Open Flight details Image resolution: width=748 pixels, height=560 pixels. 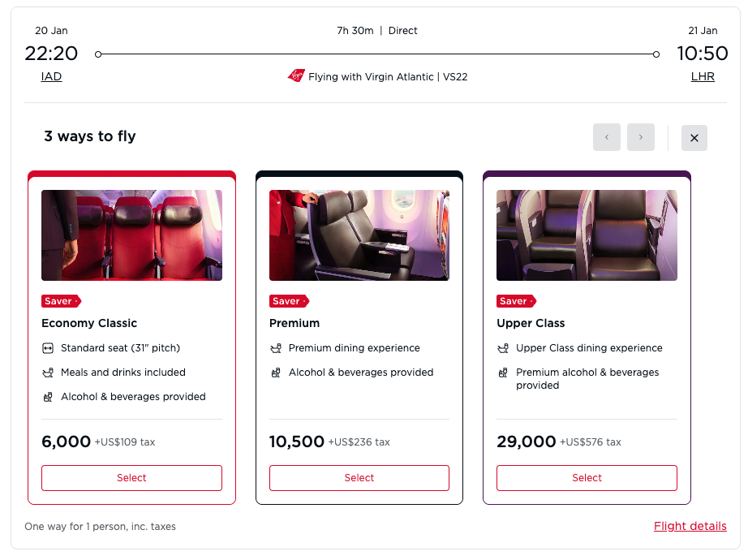pyautogui.click(x=690, y=526)
